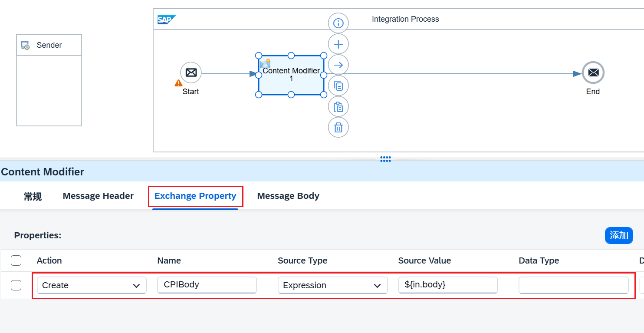Open the Action dropdown showing Create
644x333 pixels.
92,285
